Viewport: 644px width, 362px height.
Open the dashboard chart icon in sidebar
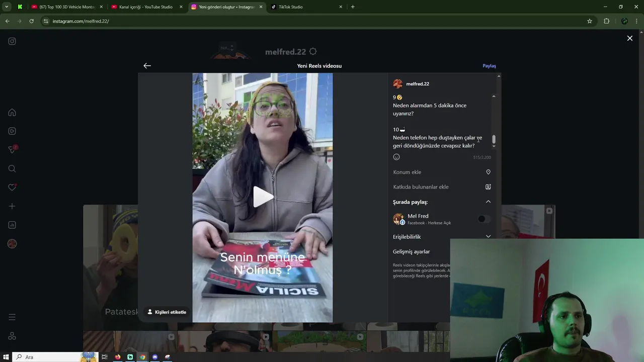tap(12, 225)
